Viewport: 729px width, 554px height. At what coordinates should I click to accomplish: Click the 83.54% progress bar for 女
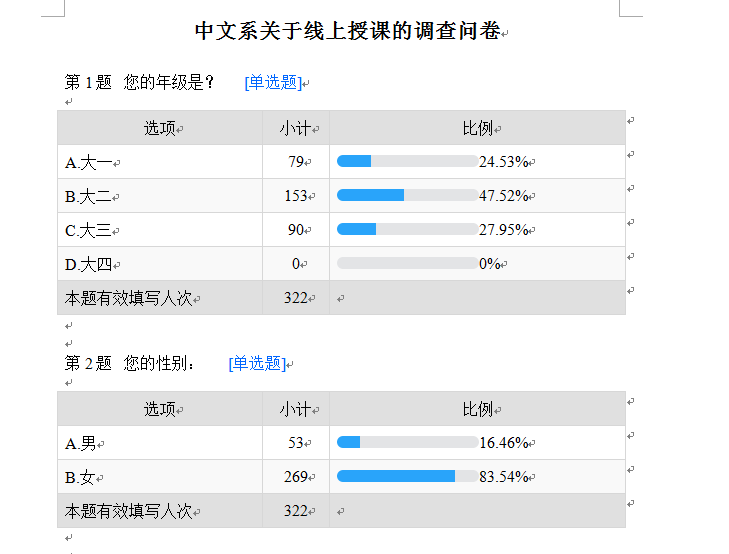407,476
